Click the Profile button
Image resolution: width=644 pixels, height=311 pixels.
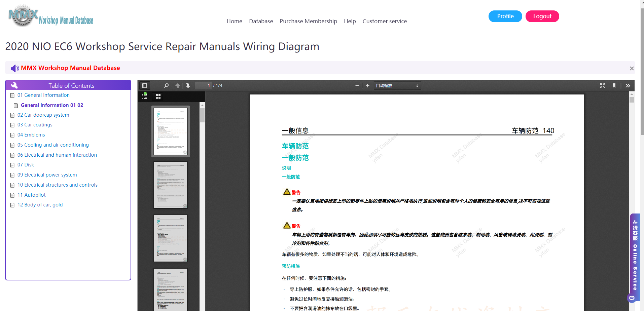[x=505, y=16]
